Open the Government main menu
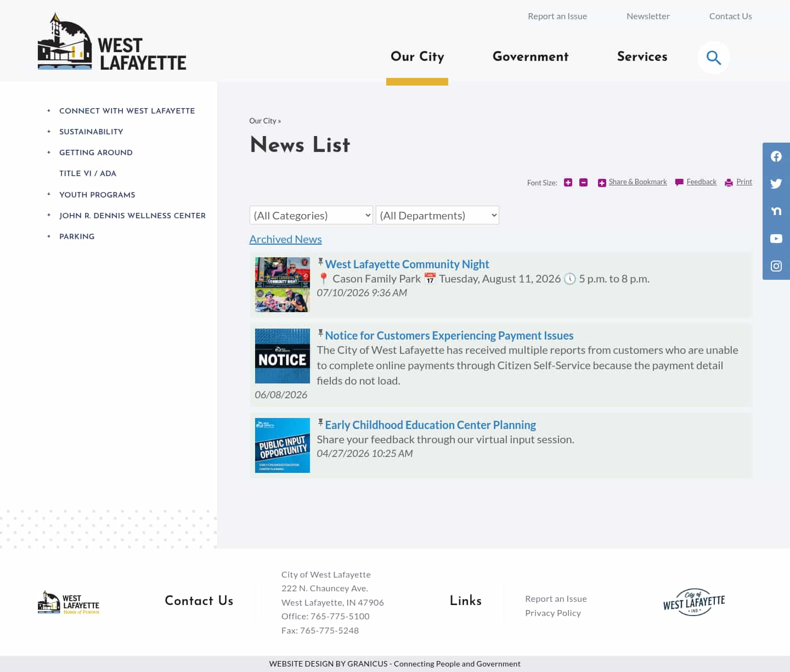The image size is (790, 672). (x=531, y=57)
